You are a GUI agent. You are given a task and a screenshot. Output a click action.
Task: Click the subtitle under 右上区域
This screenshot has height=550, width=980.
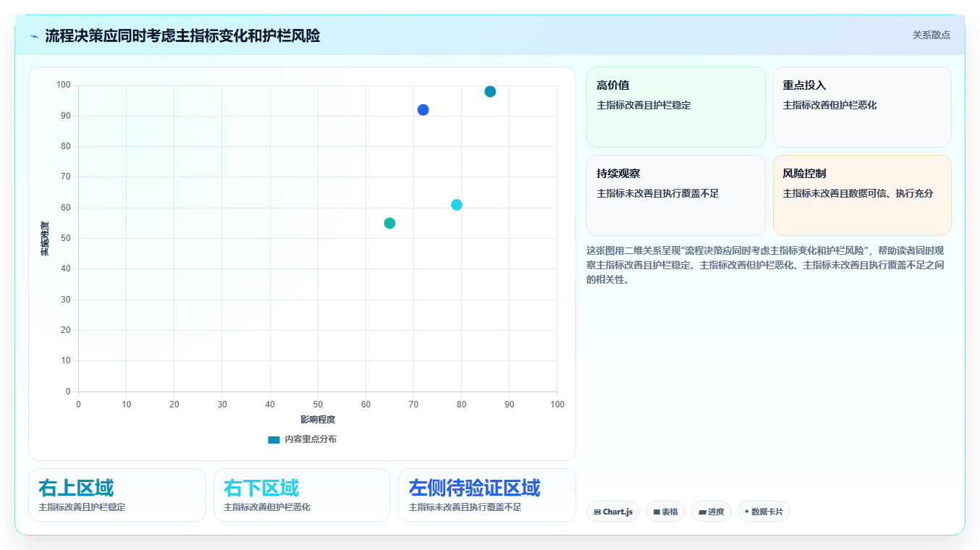82,507
